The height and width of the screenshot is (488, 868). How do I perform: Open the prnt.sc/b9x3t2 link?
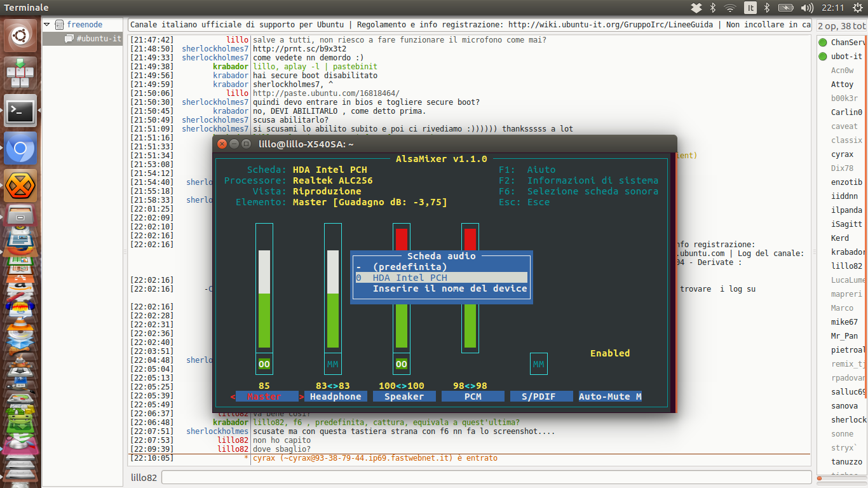click(299, 48)
